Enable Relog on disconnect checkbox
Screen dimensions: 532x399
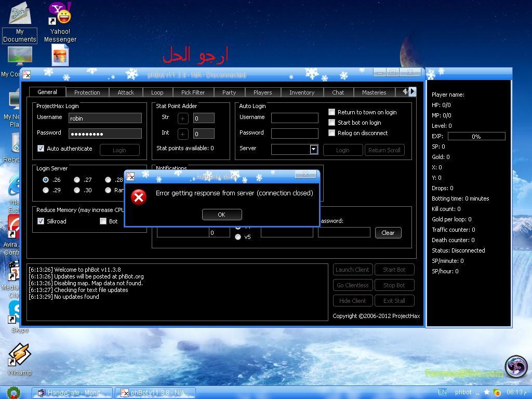[332, 133]
